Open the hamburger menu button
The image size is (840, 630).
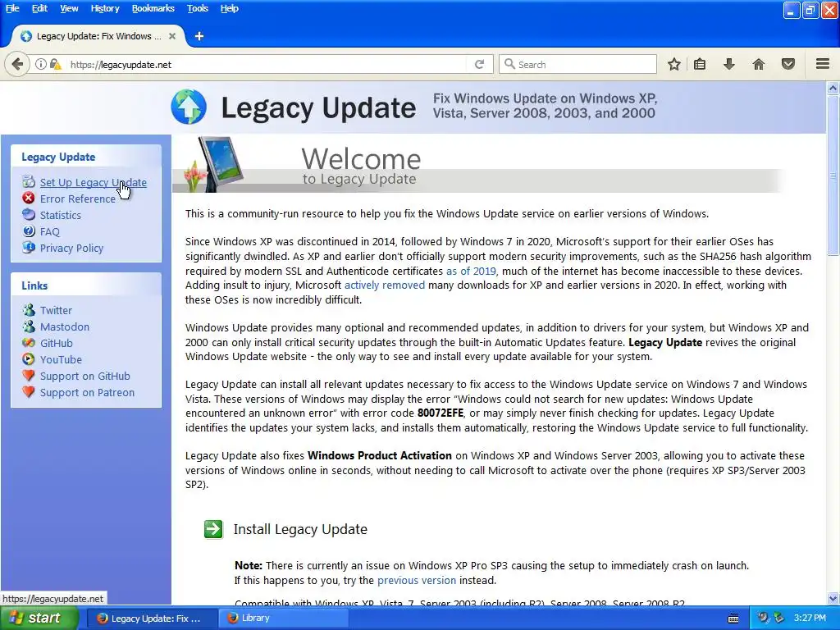823,64
